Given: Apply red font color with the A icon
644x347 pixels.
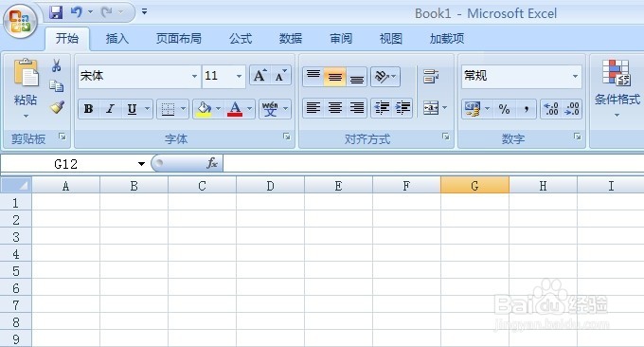Looking at the screenshot, I should click(235, 109).
